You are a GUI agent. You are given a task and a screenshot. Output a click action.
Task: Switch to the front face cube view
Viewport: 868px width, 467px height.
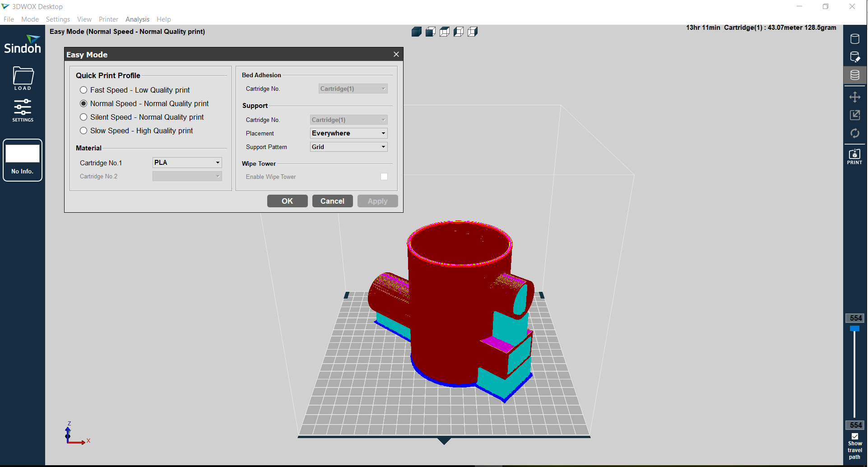(431, 32)
